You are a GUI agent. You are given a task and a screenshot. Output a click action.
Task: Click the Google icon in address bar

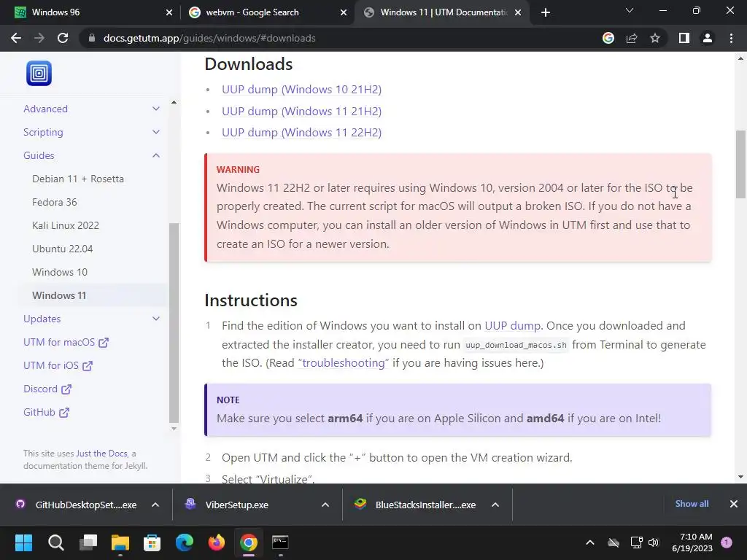[608, 38]
